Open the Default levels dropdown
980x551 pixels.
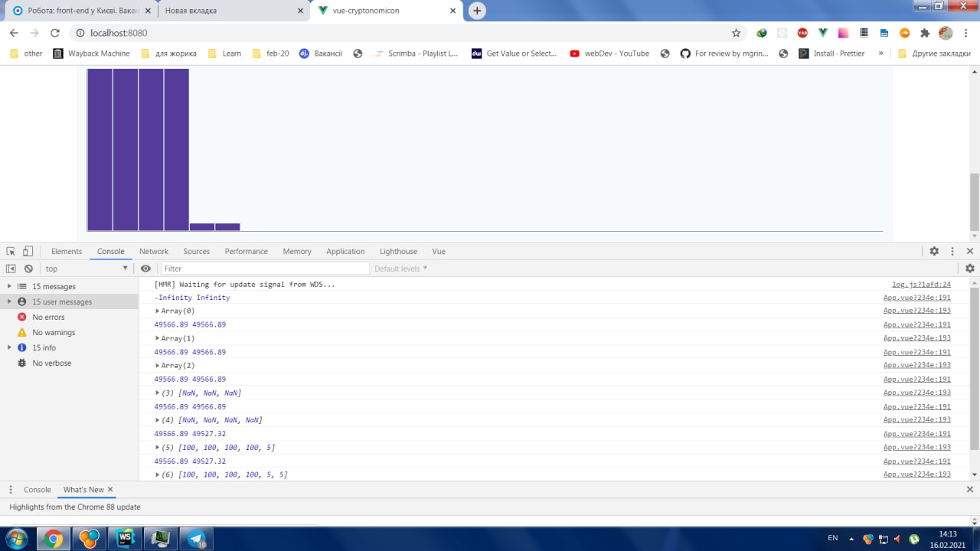pos(401,269)
